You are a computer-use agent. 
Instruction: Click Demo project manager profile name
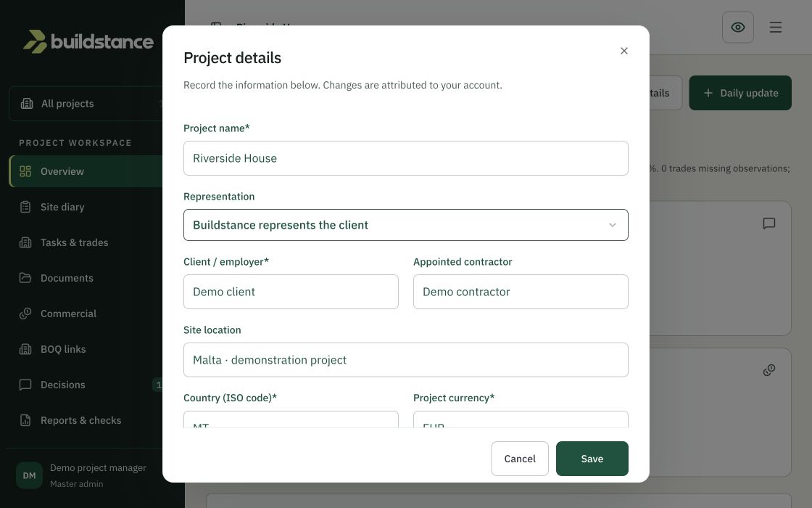coord(98,468)
